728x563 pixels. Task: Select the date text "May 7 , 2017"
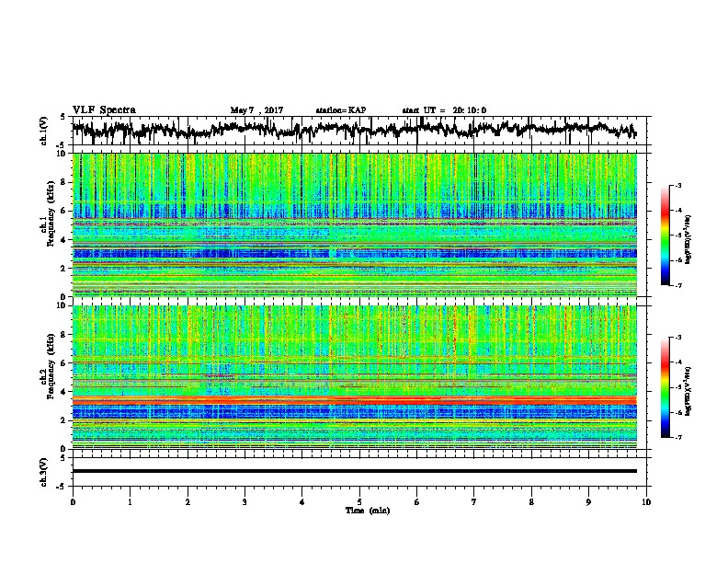click(256, 110)
